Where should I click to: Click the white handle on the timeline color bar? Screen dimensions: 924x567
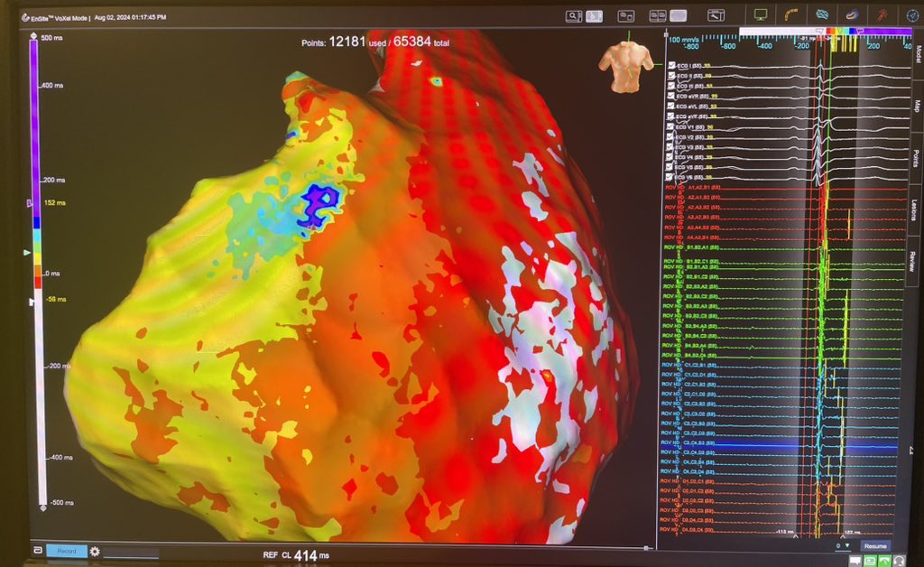(819, 31)
